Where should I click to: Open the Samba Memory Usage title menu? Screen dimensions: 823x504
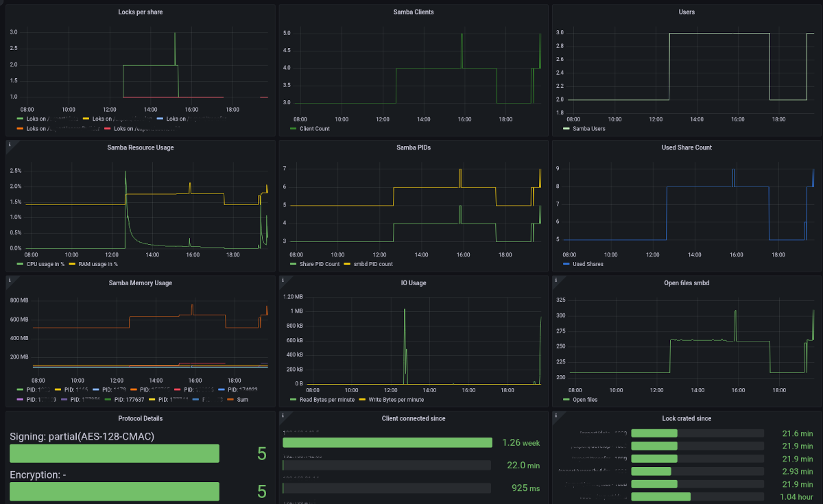pos(141,283)
